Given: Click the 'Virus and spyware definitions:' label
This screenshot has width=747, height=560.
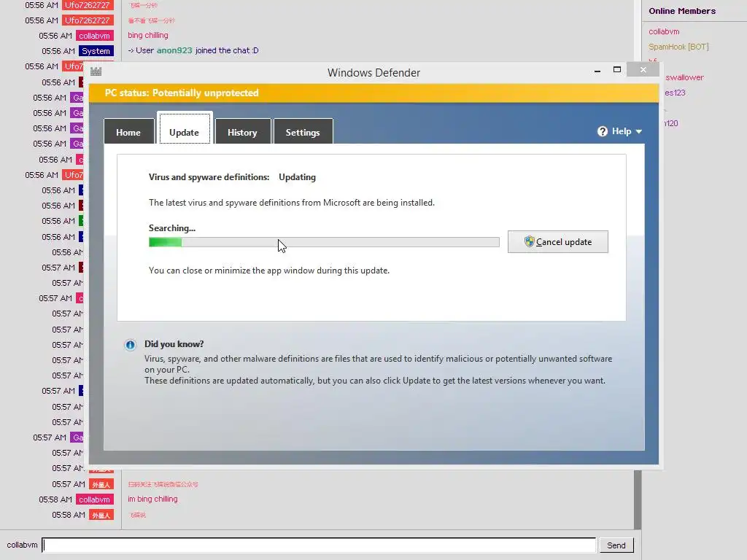Looking at the screenshot, I should [209, 177].
